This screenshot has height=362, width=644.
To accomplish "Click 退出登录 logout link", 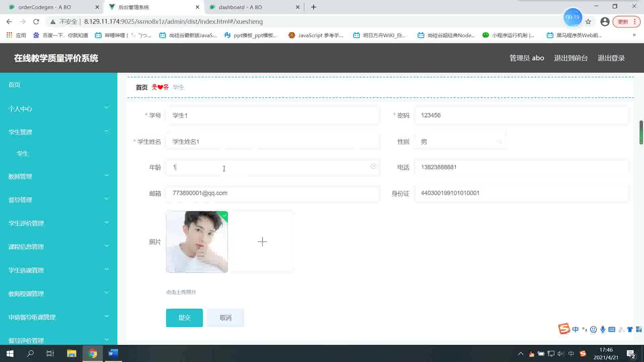I will [611, 58].
